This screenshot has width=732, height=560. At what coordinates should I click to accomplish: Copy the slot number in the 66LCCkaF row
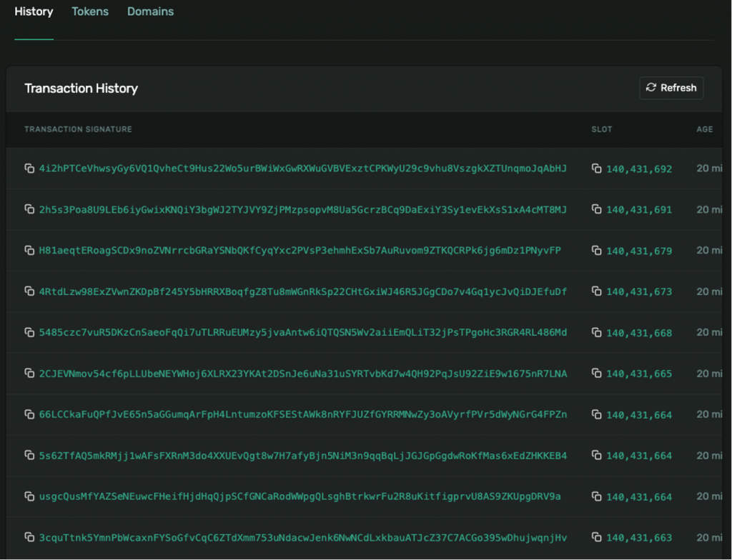tap(597, 414)
